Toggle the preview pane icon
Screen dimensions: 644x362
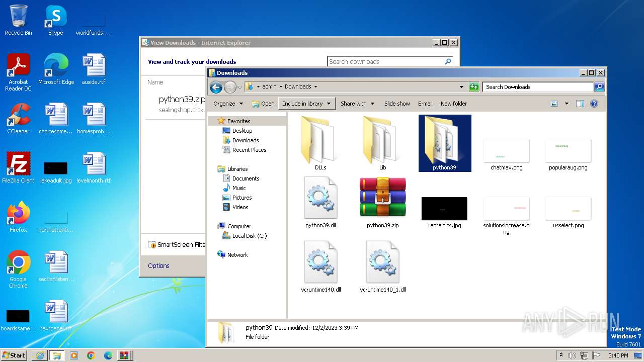coord(580,104)
